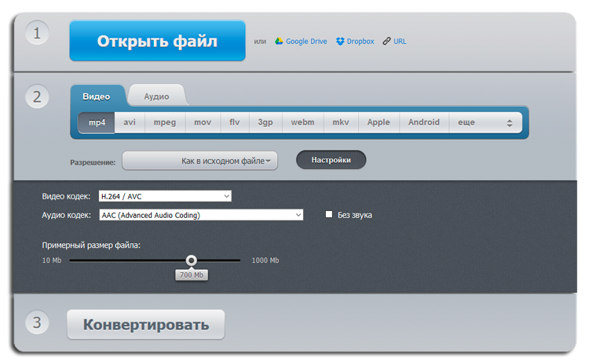
Task: Click the Dropbox icon
Action: [340, 42]
